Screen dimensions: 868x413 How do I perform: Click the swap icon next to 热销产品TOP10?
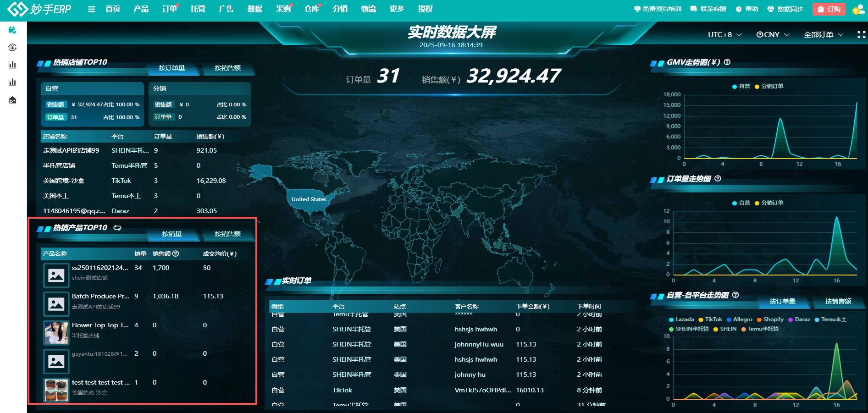(117, 228)
